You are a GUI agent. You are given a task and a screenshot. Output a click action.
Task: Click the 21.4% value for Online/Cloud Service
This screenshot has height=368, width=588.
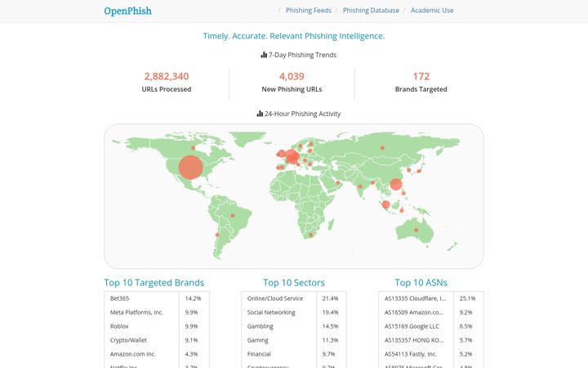331,298
